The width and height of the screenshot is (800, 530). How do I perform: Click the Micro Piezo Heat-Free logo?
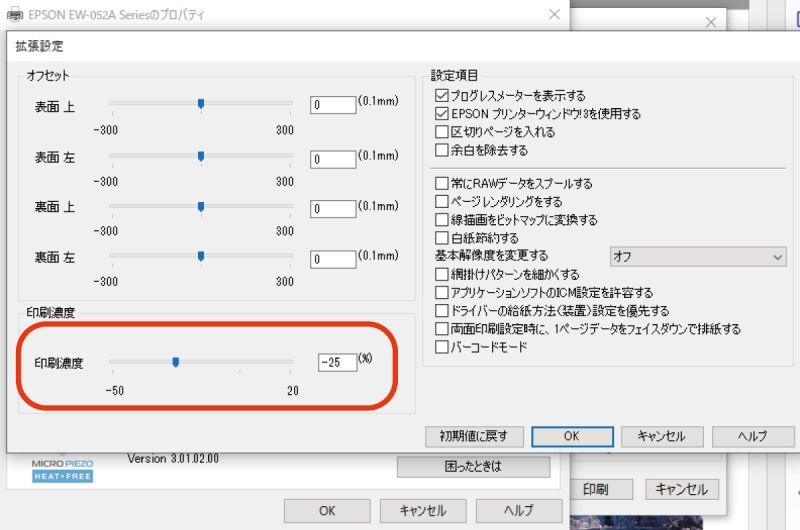62,470
